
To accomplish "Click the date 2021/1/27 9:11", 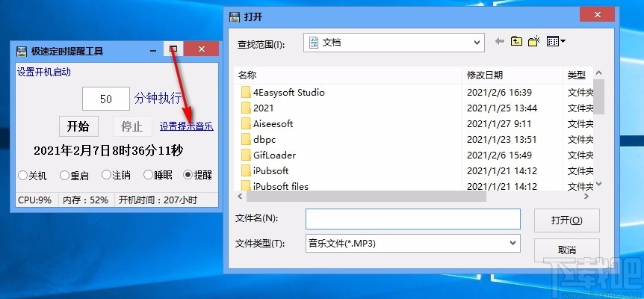I will point(499,123).
